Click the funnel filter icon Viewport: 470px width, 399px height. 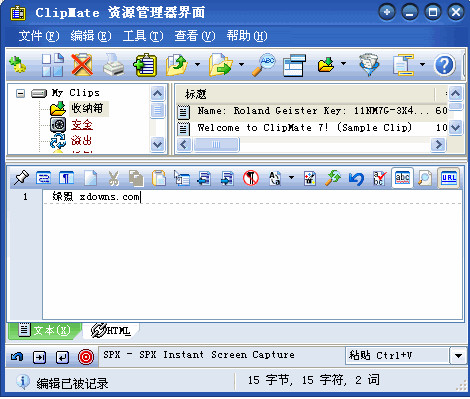pyautogui.click(x=369, y=65)
